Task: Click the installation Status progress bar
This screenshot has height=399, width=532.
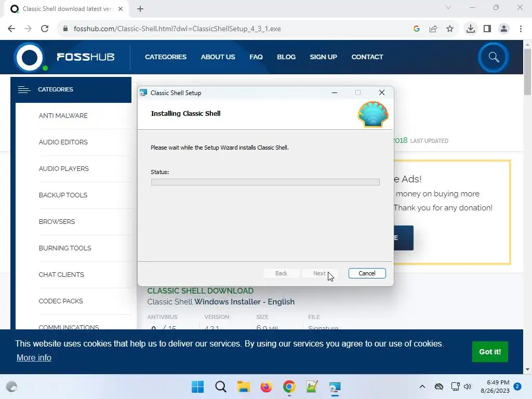Action: (265, 182)
